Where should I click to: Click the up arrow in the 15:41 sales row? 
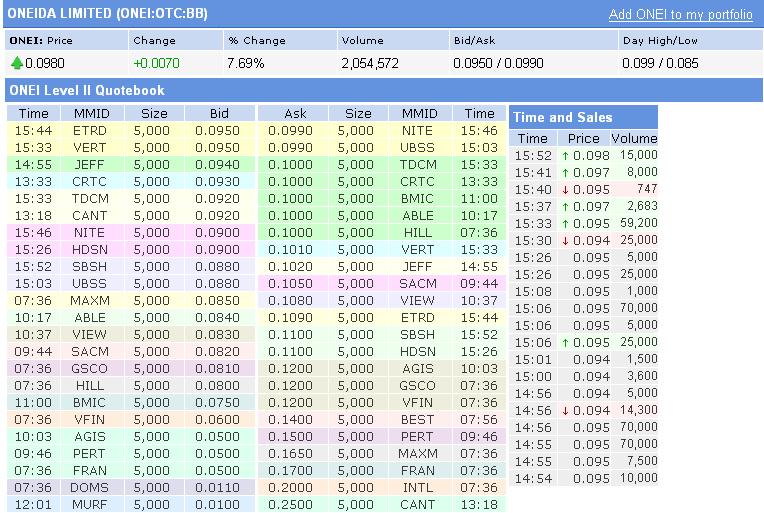tap(565, 173)
